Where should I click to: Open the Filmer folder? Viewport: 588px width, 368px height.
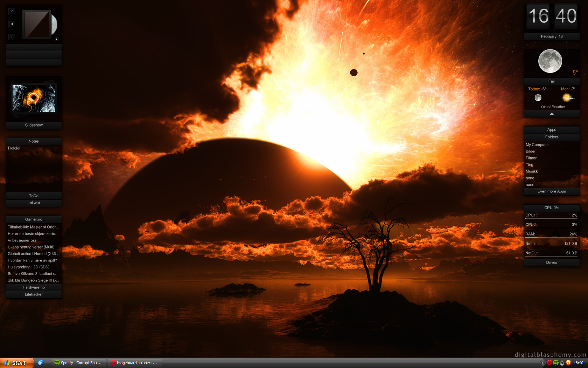tap(531, 158)
